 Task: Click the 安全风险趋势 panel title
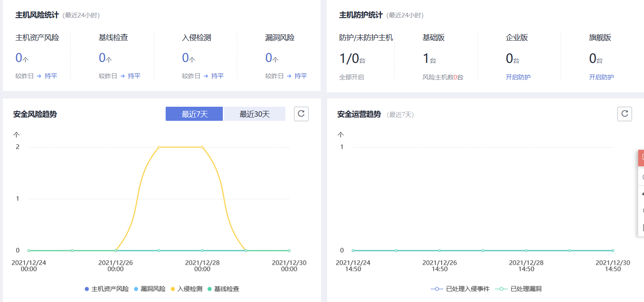[x=35, y=114]
